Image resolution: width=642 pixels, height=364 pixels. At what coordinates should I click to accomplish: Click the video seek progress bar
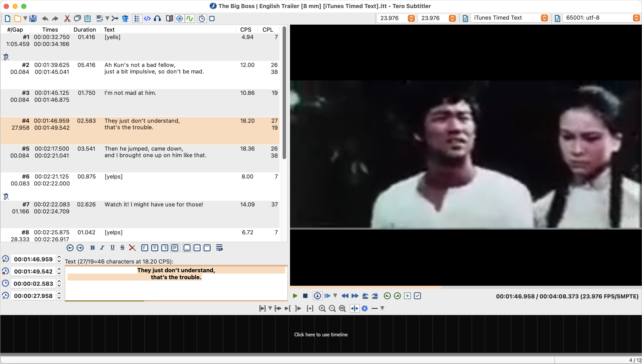465,287
